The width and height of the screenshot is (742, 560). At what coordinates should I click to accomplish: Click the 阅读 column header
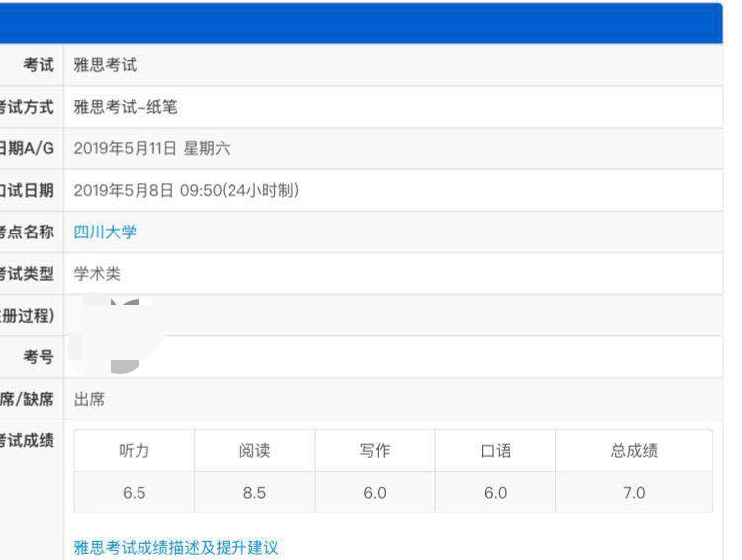click(x=254, y=451)
